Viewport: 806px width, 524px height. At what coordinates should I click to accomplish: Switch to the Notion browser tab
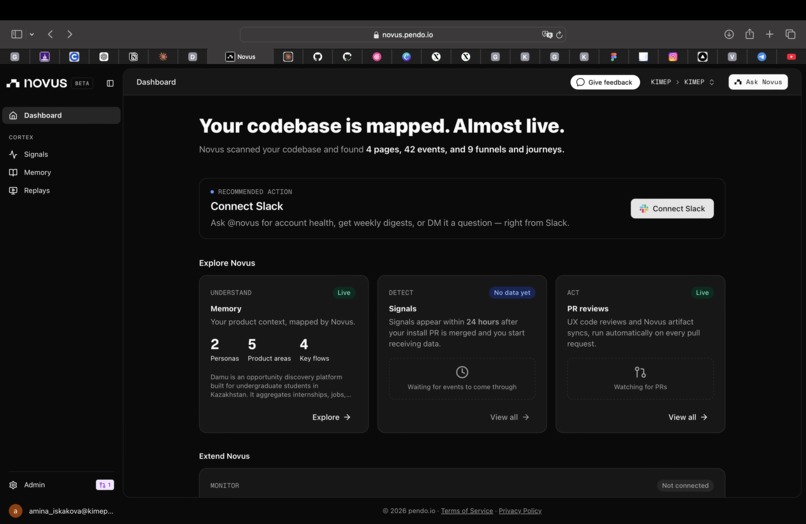pos(133,57)
